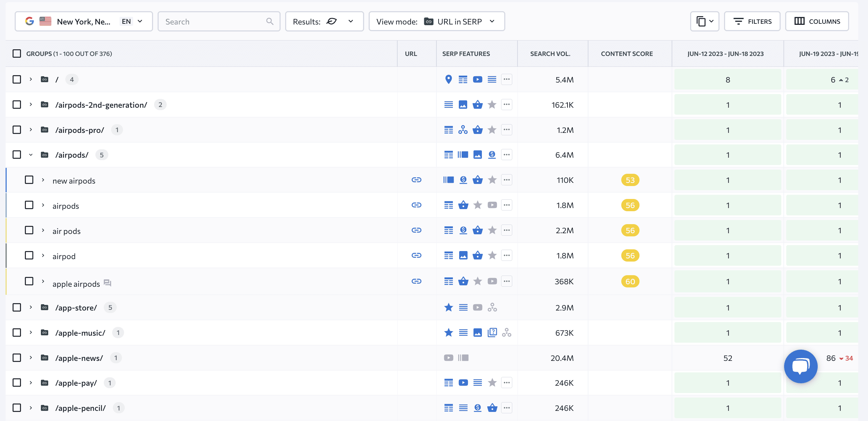Click ads dollar icon in /airpods/ row
The image size is (868, 421).
(x=492, y=155)
